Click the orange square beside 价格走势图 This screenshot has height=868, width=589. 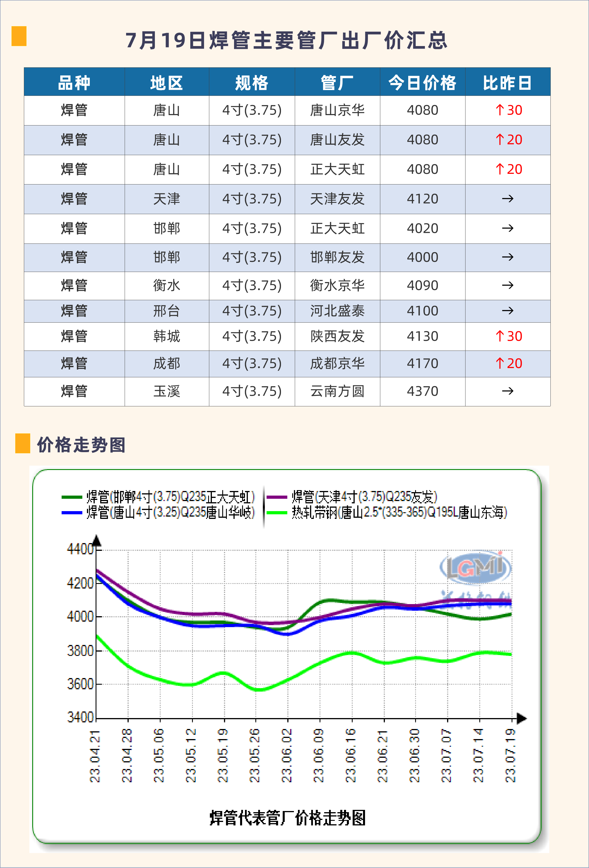[x=22, y=443]
